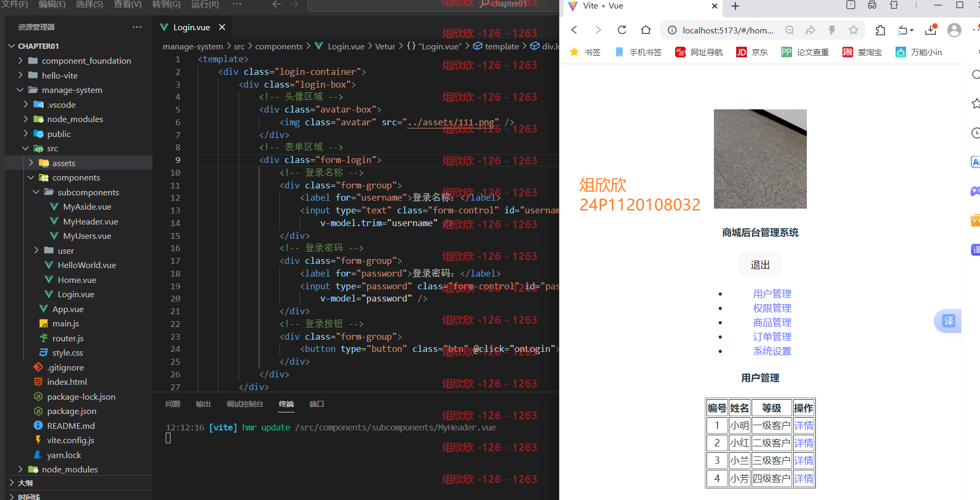Open 系统设置 link

pyautogui.click(x=772, y=351)
